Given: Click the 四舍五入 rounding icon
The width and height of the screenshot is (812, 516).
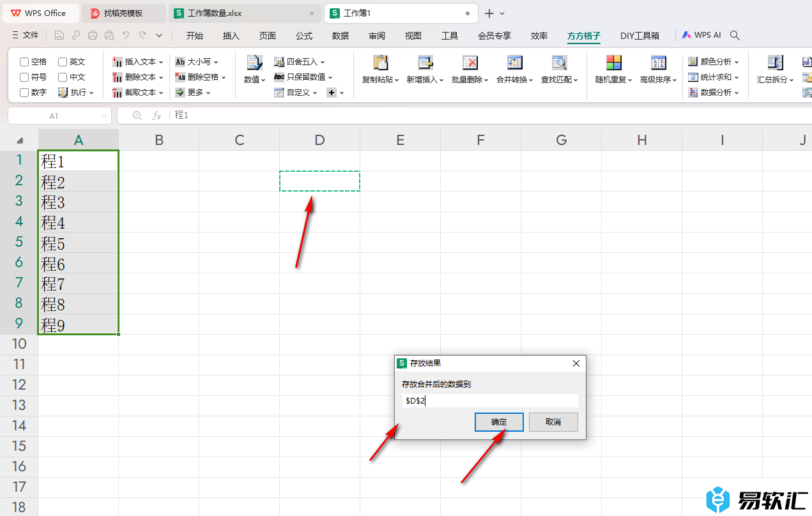Looking at the screenshot, I should point(279,62).
